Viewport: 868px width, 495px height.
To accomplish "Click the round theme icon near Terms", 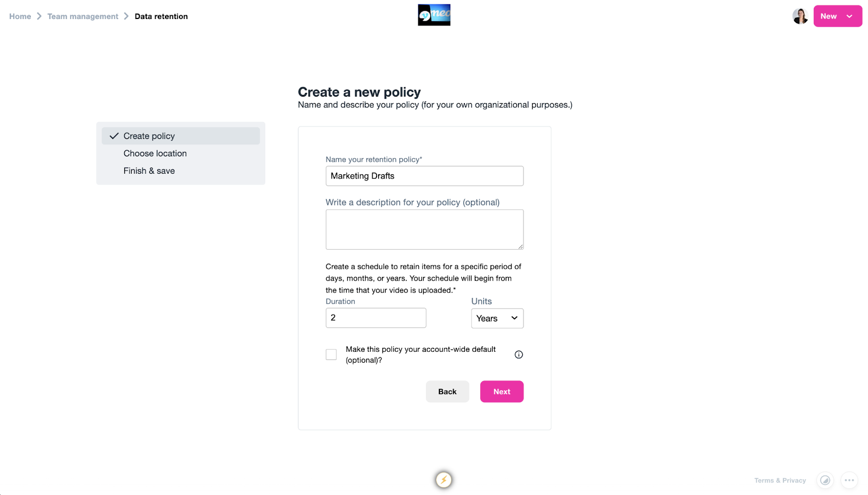I will tap(825, 480).
